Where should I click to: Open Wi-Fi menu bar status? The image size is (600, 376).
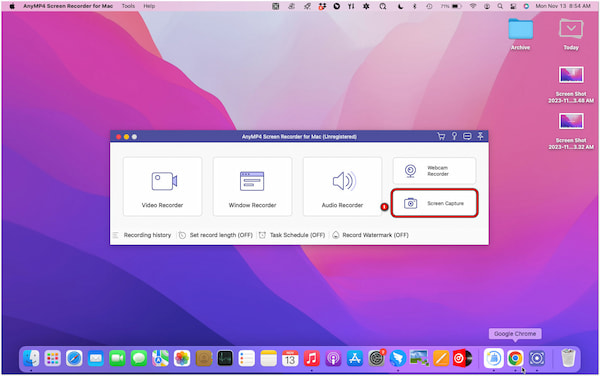tap(473, 6)
